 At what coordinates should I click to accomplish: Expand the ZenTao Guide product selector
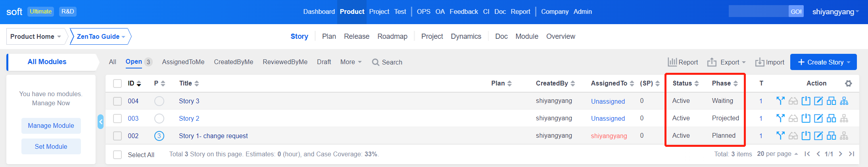click(101, 36)
